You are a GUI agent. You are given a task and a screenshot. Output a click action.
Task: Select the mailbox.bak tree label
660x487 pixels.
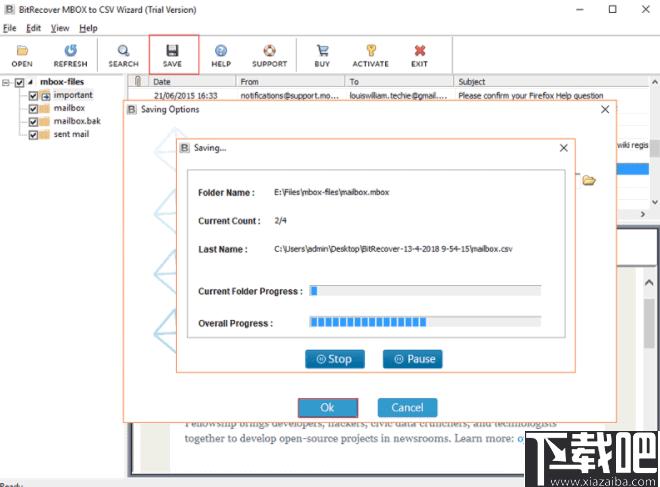click(77, 121)
